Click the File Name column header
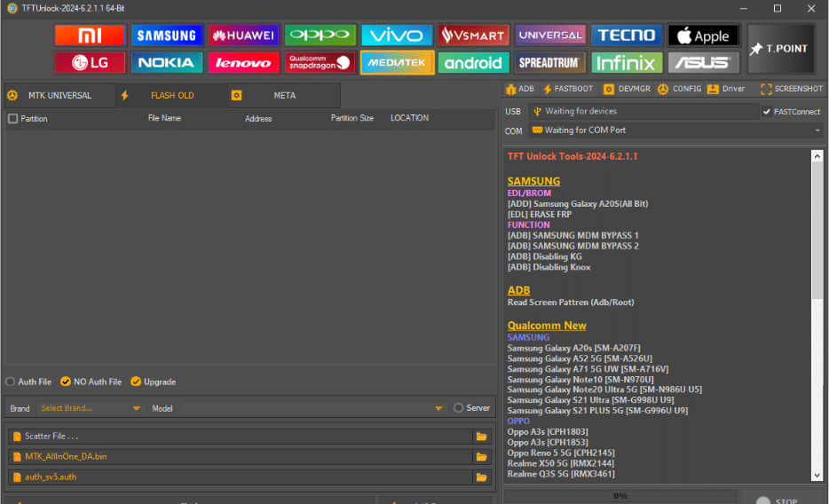Image resolution: width=829 pixels, height=504 pixels. [x=164, y=118]
